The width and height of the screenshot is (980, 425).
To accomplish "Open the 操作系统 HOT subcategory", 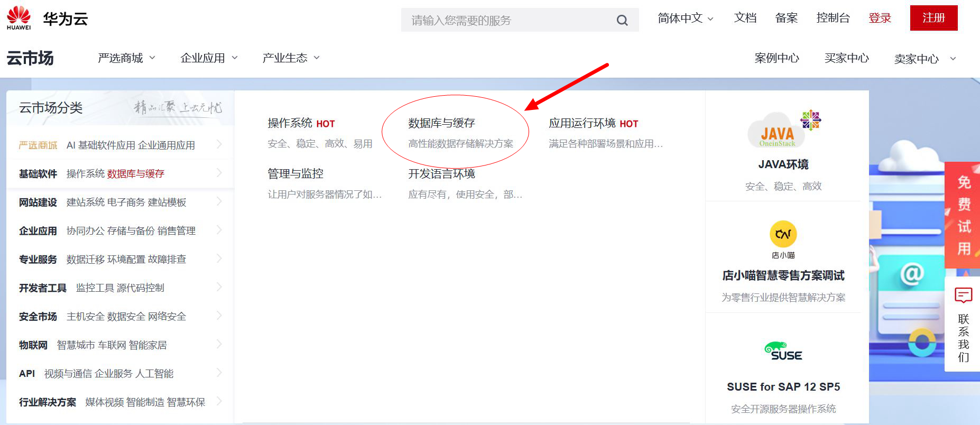I will [x=301, y=123].
